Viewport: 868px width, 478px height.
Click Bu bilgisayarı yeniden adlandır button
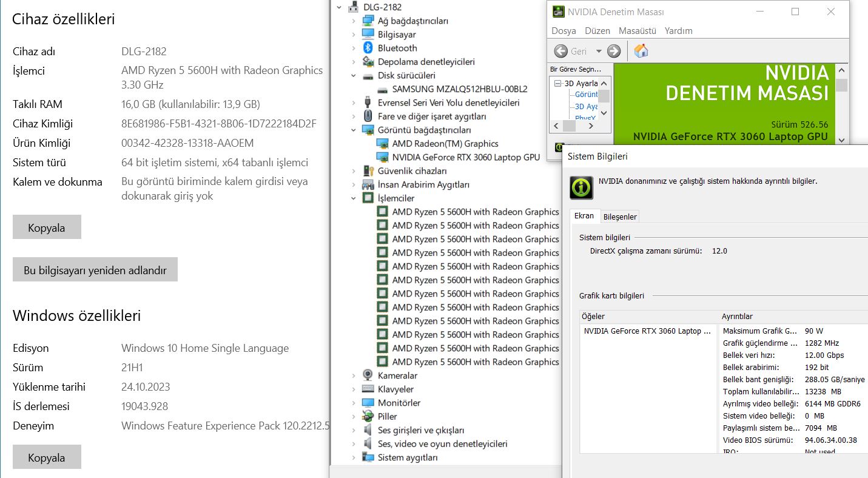(95, 269)
